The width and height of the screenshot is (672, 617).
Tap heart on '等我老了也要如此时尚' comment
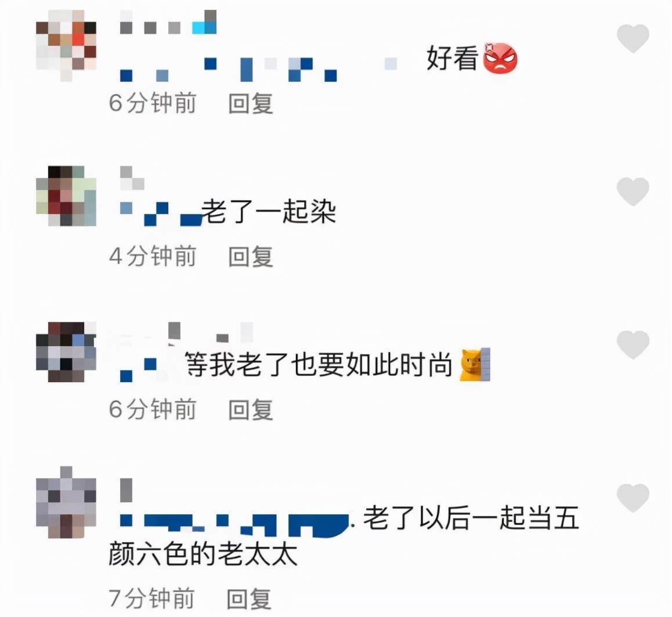point(633,344)
